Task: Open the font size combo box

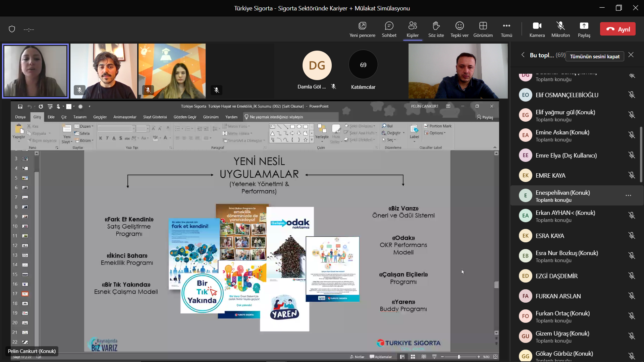Action: click(x=143, y=129)
